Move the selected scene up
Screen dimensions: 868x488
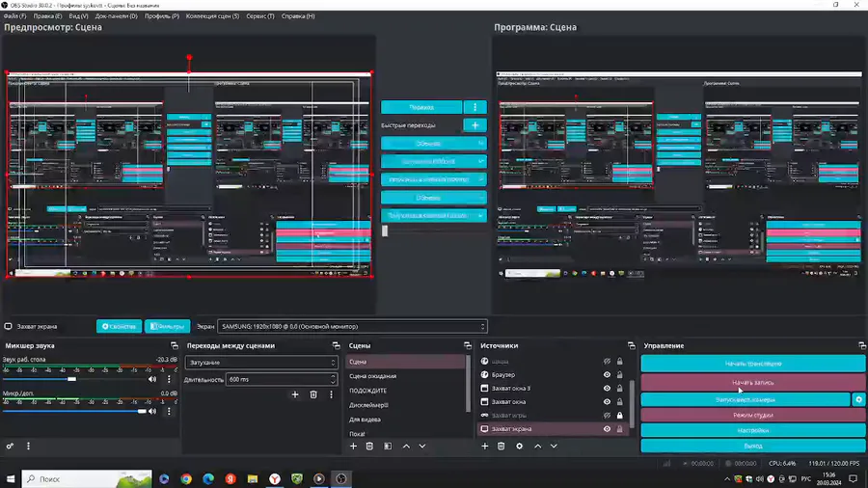[406, 446]
